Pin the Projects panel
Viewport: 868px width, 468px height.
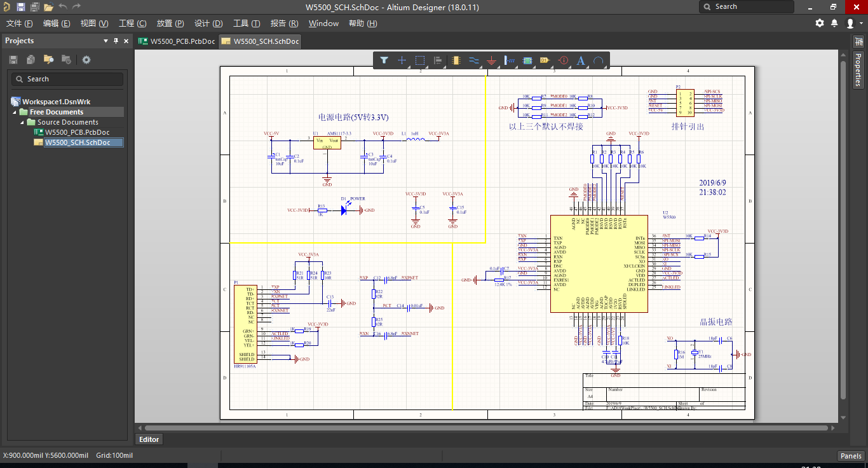tap(116, 41)
